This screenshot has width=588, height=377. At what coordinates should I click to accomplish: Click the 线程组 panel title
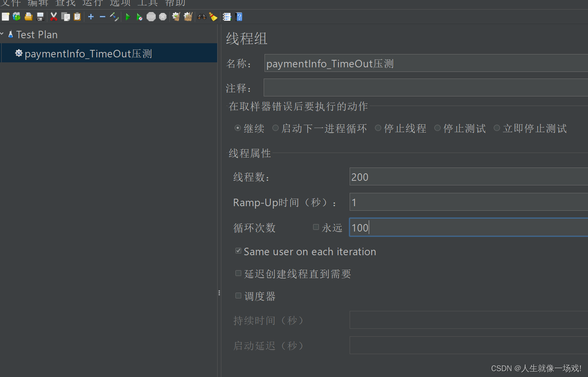tap(247, 39)
